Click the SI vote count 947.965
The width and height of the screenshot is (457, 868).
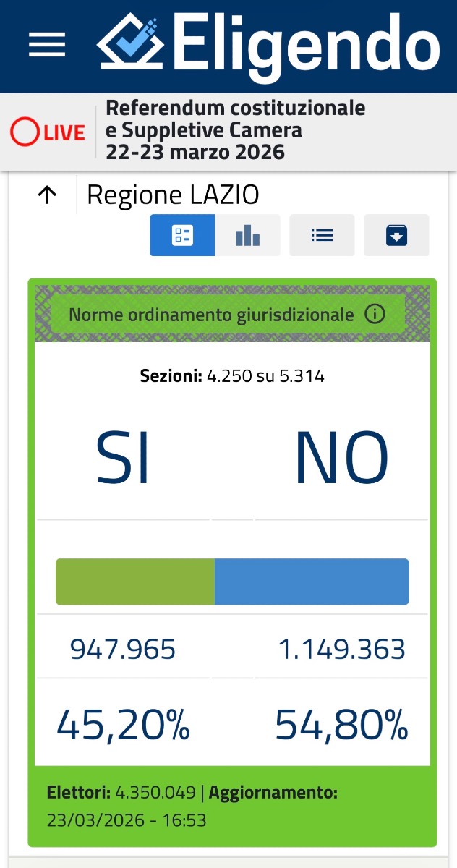pos(123,650)
